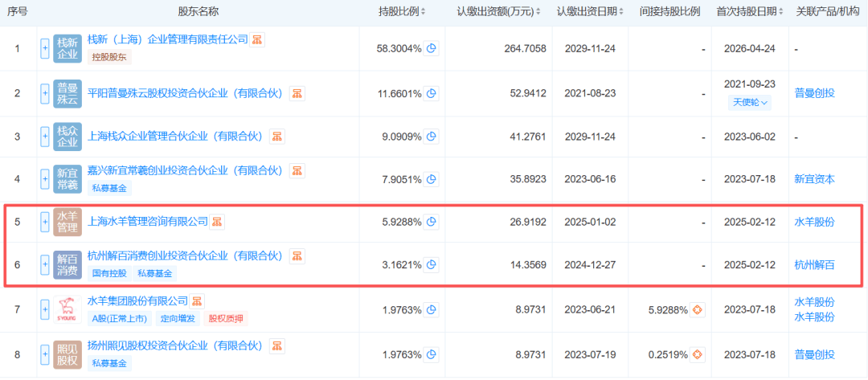This screenshot has height=380, width=868.
Task: Open 平阳普曼殊云股权投资合伙企业 shareholder link
Action: click(186, 93)
